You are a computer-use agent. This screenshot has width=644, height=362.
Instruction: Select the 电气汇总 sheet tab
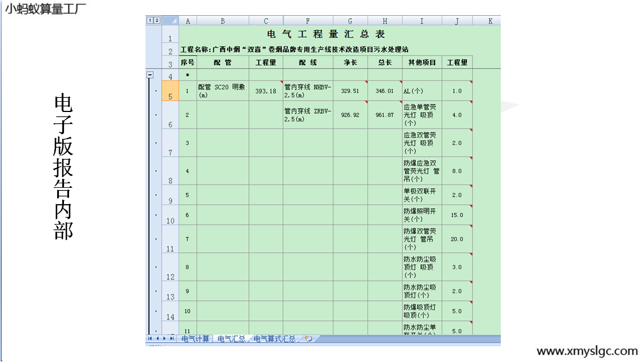(x=231, y=339)
